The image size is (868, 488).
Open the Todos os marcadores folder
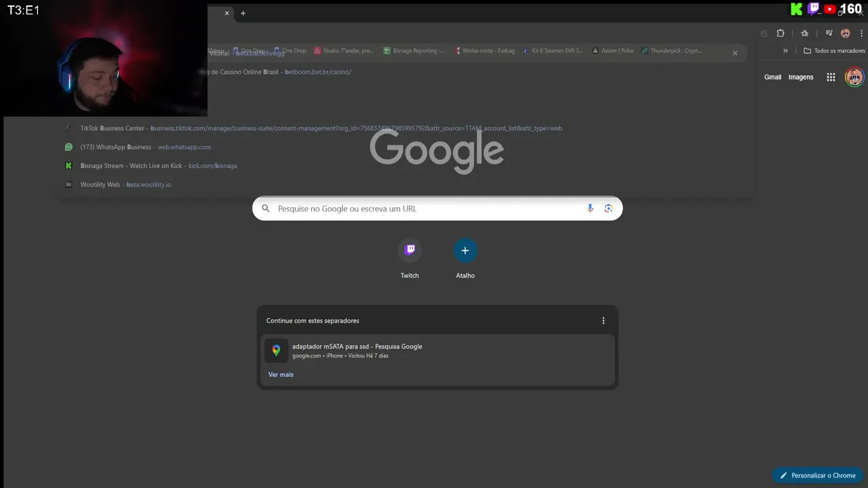coord(834,51)
